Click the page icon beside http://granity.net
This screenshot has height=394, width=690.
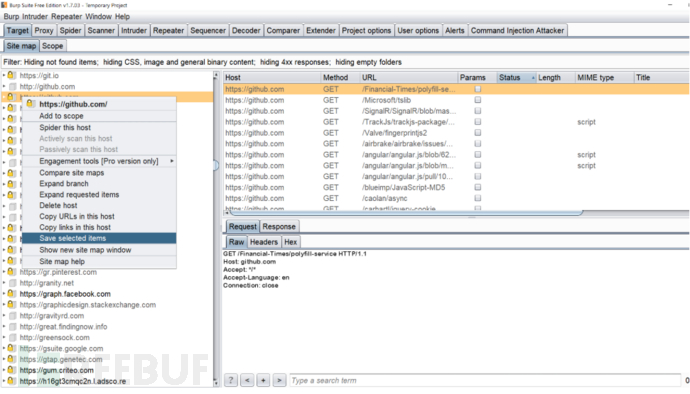tap(12, 283)
